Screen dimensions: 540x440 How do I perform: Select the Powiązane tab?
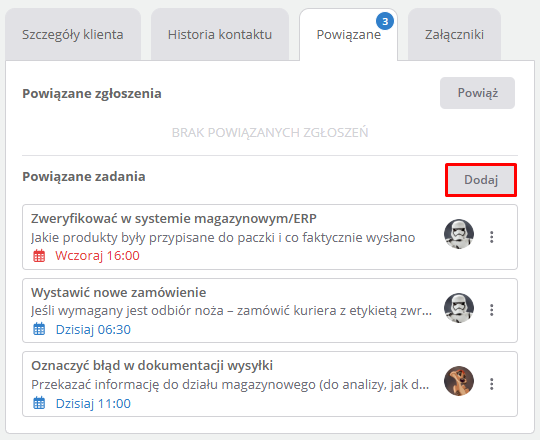point(349,34)
